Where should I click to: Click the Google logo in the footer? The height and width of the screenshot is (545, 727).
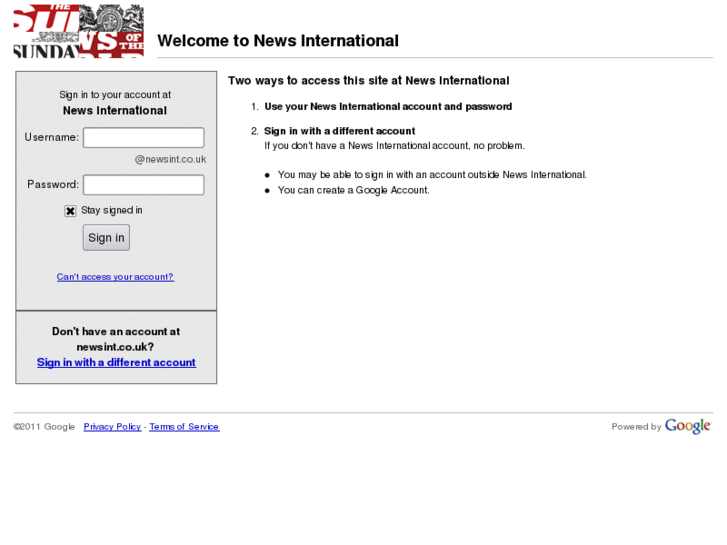tap(688, 426)
